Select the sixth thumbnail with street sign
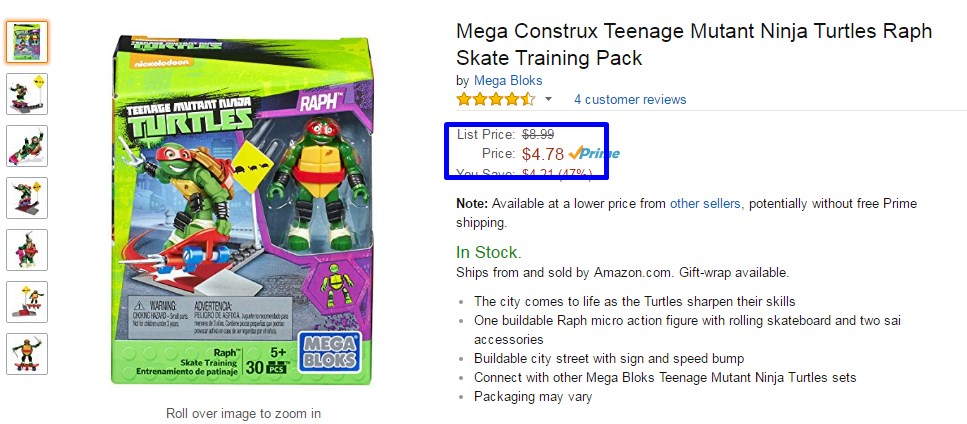Screen dimensions: 967x424 [27, 302]
